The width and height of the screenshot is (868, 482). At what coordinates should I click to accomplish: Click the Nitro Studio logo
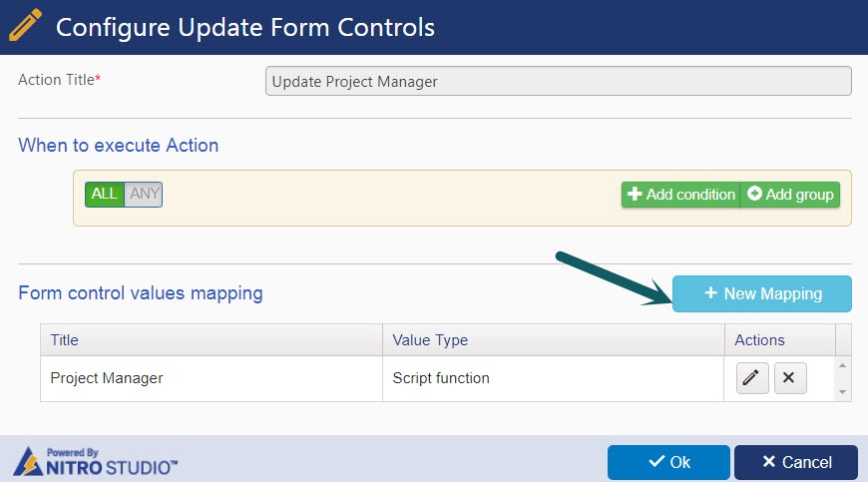coord(95,461)
